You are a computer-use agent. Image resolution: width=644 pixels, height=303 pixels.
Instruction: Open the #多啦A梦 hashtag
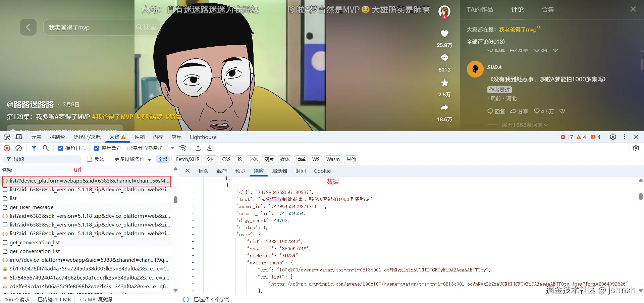click(x=149, y=117)
